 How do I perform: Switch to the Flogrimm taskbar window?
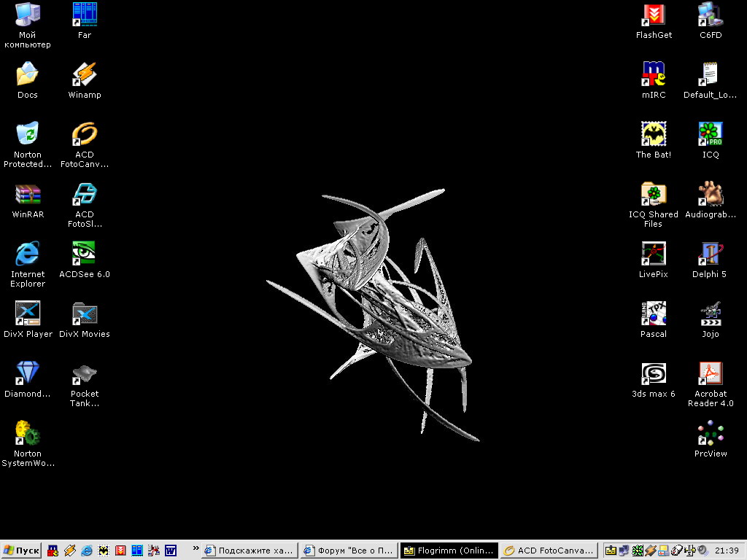[449, 551]
